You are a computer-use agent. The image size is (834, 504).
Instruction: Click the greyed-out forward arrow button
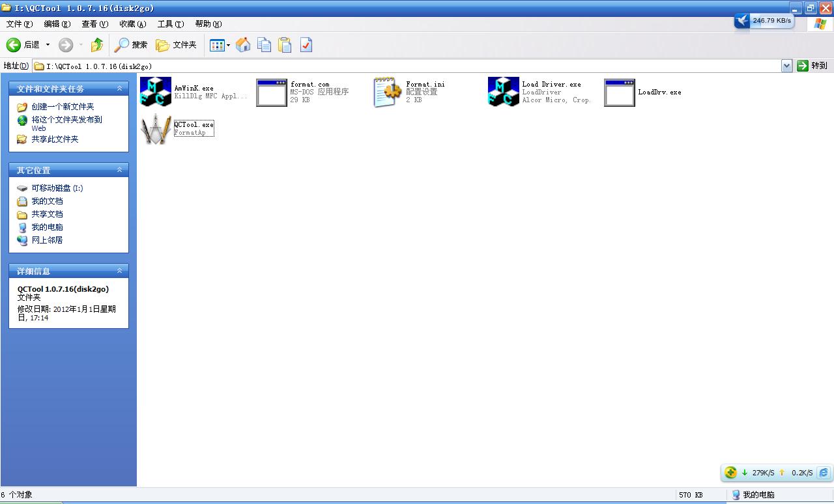pyautogui.click(x=66, y=45)
